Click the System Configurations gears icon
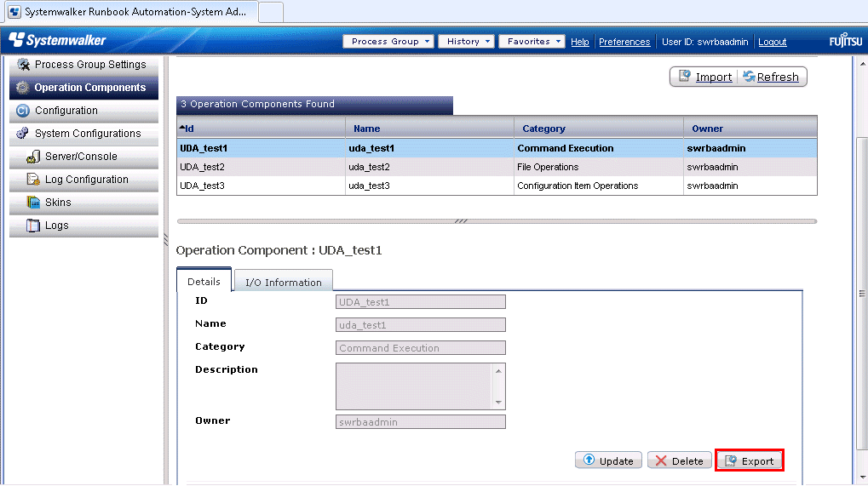Screen dimensions: 868x486 (23, 134)
